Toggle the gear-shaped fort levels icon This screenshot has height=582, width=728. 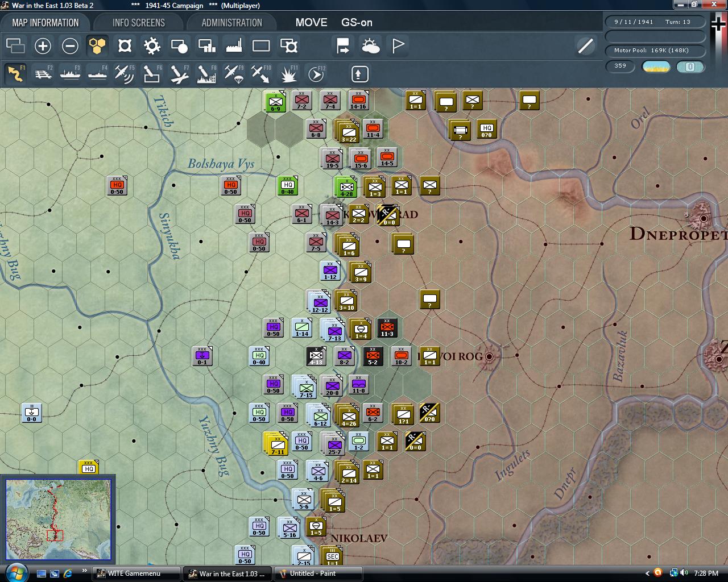pyautogui.click(x=152, y=46)
